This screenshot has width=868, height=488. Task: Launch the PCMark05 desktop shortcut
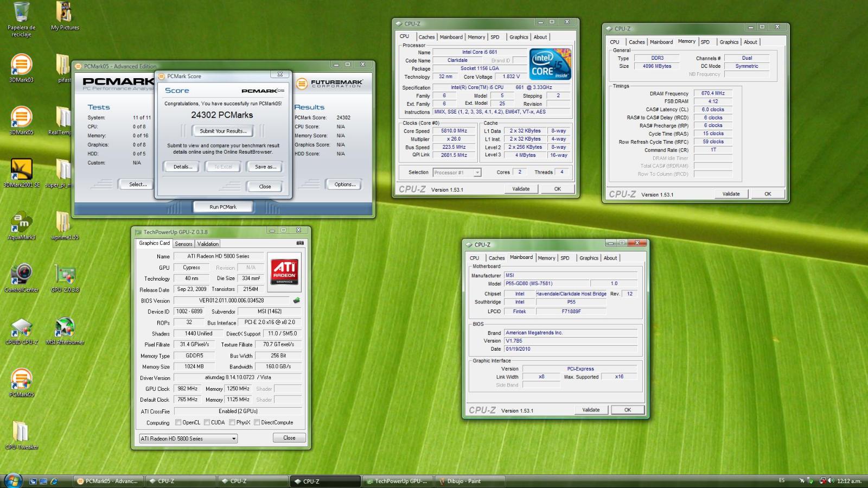(21, 383)
